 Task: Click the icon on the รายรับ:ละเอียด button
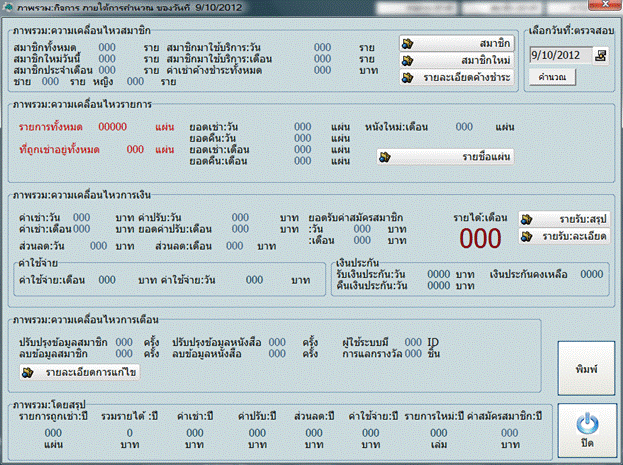pyautogui.click(x=527, y=237)
